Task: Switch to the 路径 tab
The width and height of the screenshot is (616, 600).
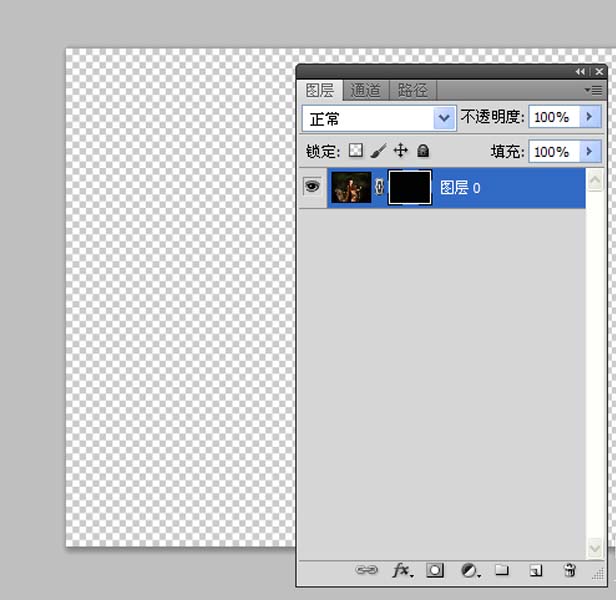Action: click(x=412, y=90)
